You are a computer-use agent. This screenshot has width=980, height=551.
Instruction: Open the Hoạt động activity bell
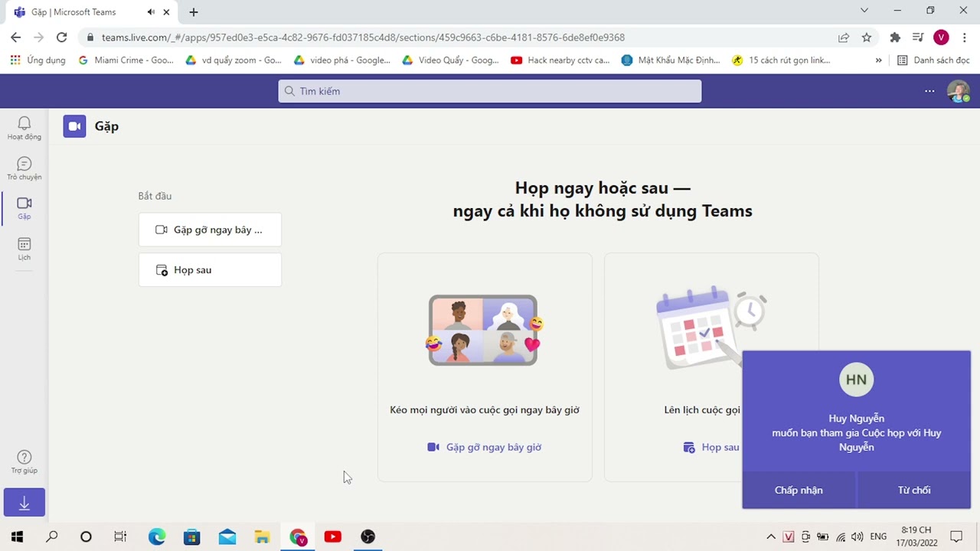pos(24,127)
